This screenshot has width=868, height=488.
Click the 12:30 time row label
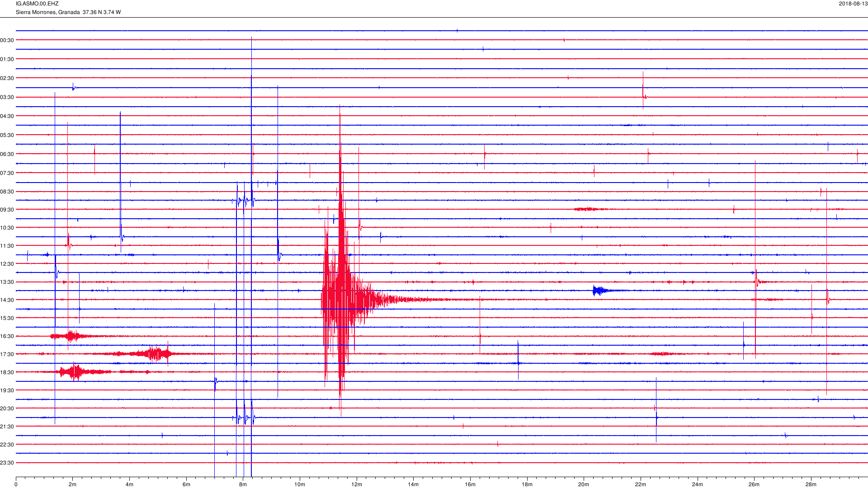point(7,264)
